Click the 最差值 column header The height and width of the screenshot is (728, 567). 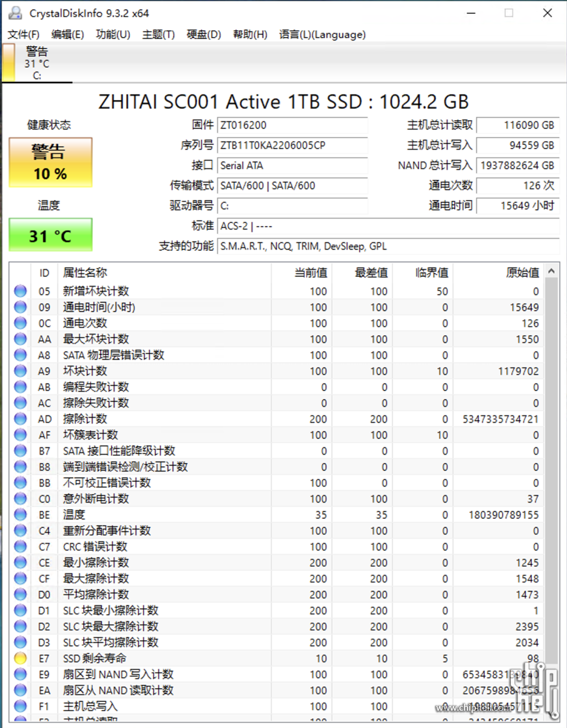(362, 272)
